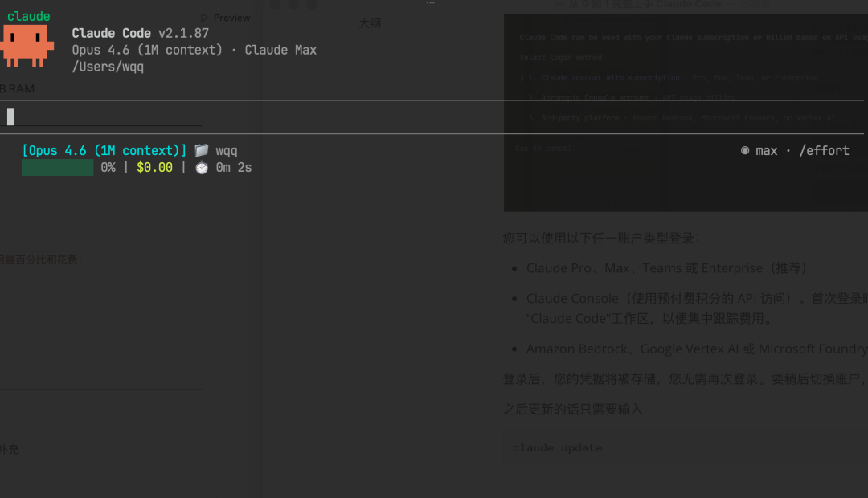868x498 pixels.
Task: Focus the Claude Code prompt input line
Action: [x=432, y=116]
